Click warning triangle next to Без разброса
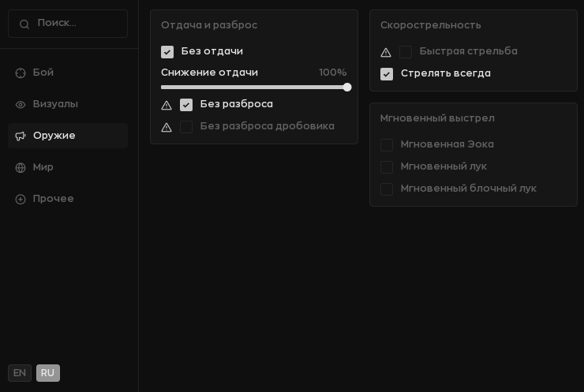This screenshot has height=392, width=584. point(167,106)
